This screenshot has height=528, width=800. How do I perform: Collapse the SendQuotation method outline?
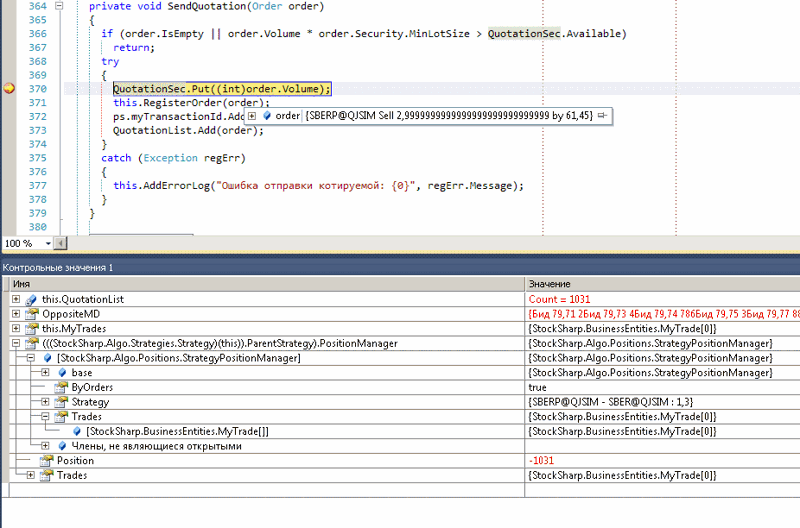click(x=57, y=5)
